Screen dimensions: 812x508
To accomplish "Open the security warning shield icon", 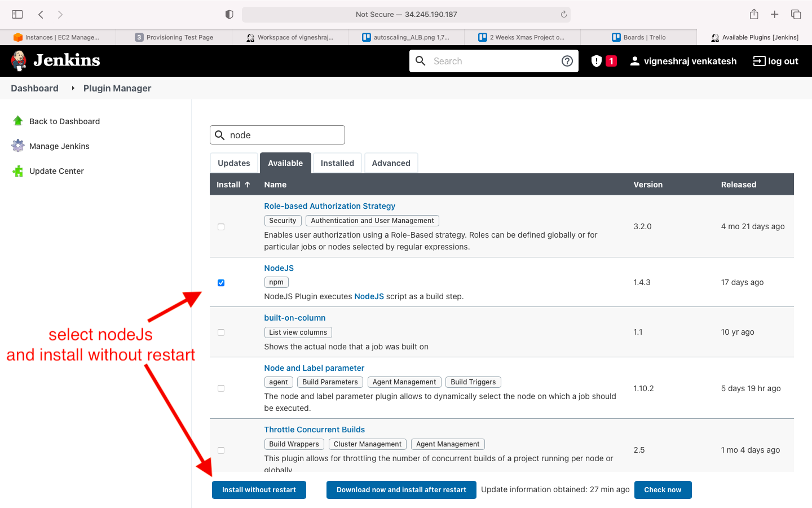I will point(596,61).
